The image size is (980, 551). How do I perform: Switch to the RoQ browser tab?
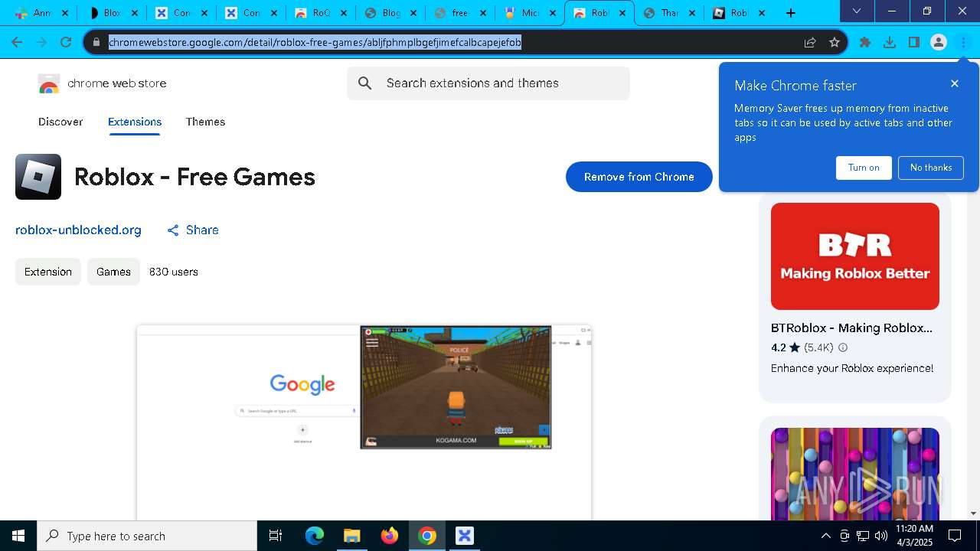point(321,13)
